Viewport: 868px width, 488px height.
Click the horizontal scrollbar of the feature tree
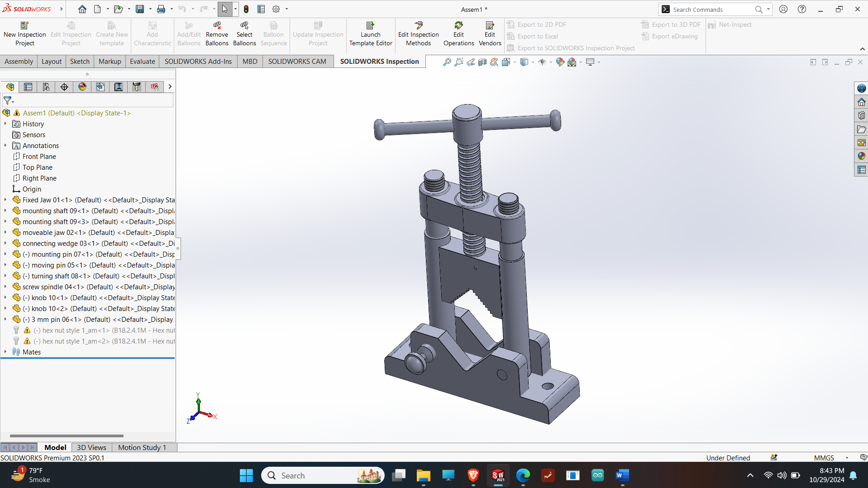tap(67, 436)
